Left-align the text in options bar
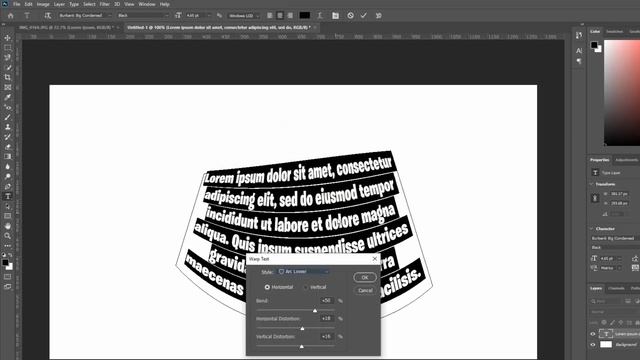The height and width of the screenshot is (360, 640). 270,16
